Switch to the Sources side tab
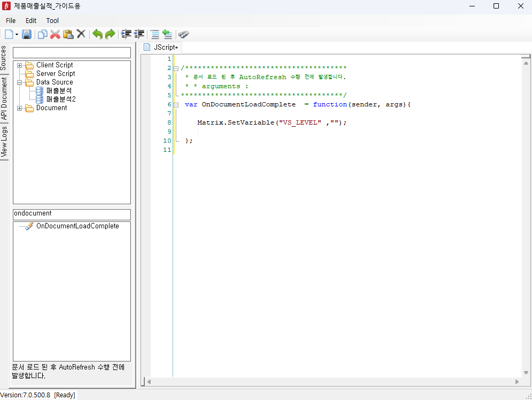This screenshot has width=532, height=400. click(4, 58)
